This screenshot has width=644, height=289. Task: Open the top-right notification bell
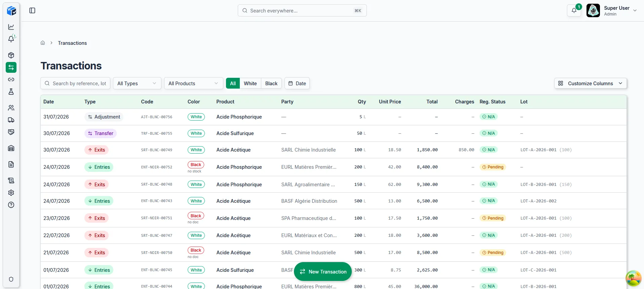click(574, 10)
